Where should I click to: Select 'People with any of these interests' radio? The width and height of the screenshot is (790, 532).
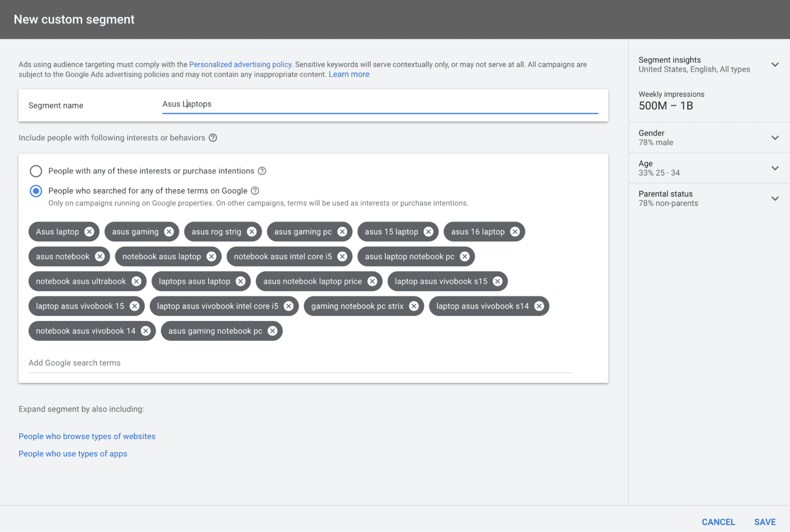click(36, 171)
